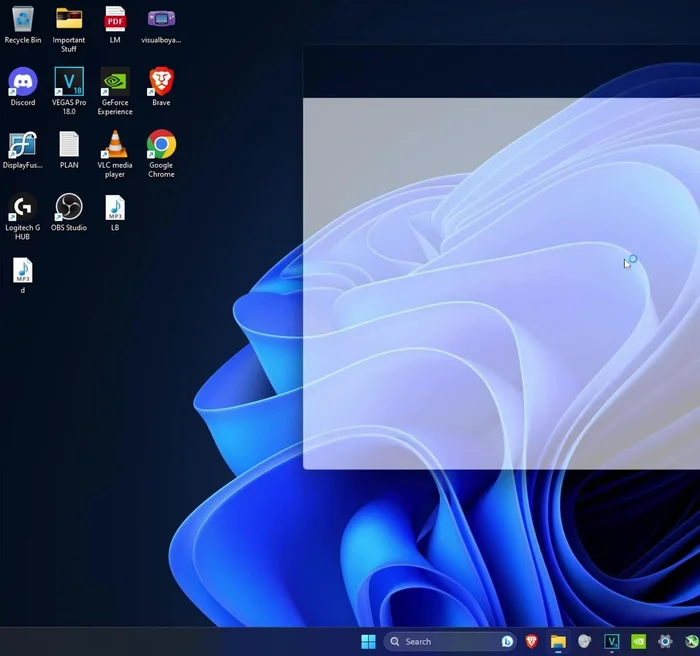Select the LB MP3 file
Image resolution: width=700 pixels, height=656 pixels.
pos(115,208)
